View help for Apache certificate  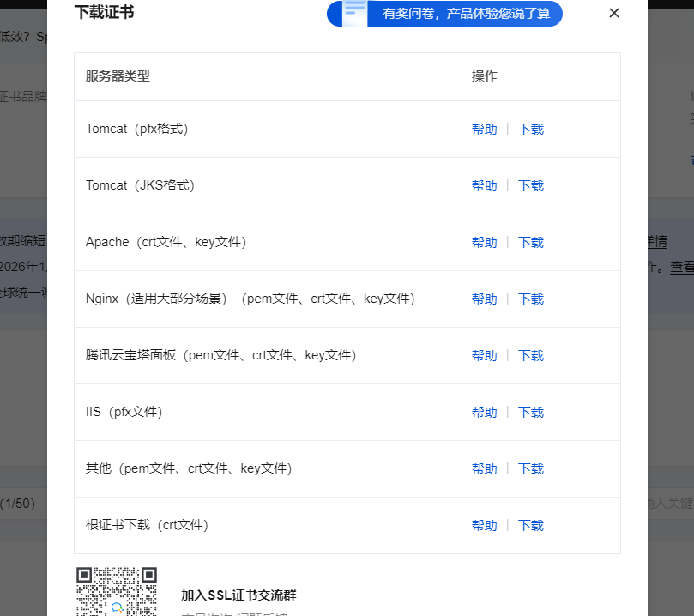click(x=484, y=243)
